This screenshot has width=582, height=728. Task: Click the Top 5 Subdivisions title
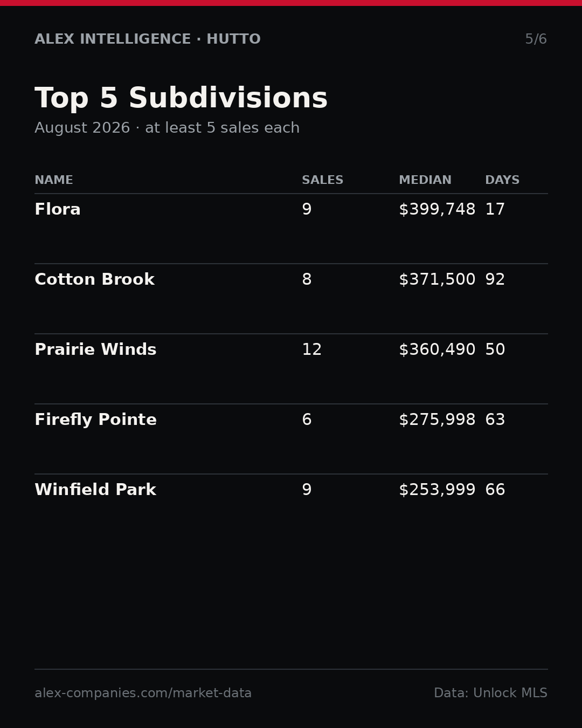(181, 99)
